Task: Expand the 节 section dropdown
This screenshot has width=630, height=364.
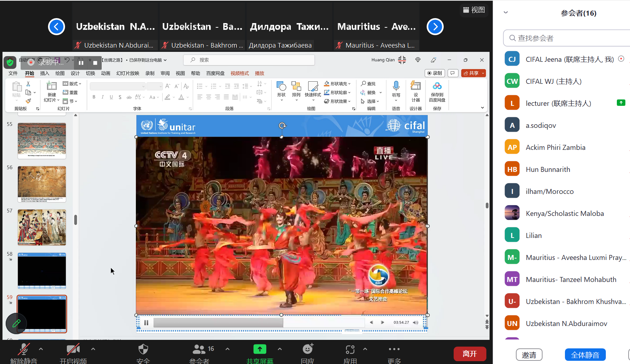Action: coord(70,101)
